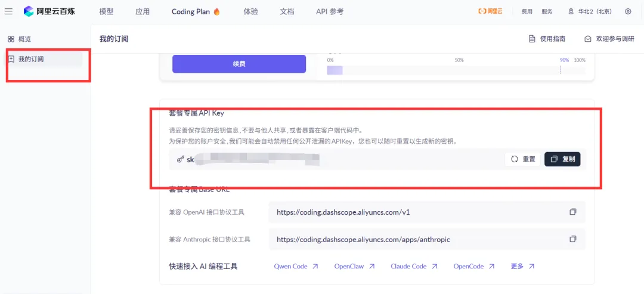Screen dimensions: 644x294
Task: Click the 兼容 OpenAI 接口协议工具 label
Action: pos(206,212)
